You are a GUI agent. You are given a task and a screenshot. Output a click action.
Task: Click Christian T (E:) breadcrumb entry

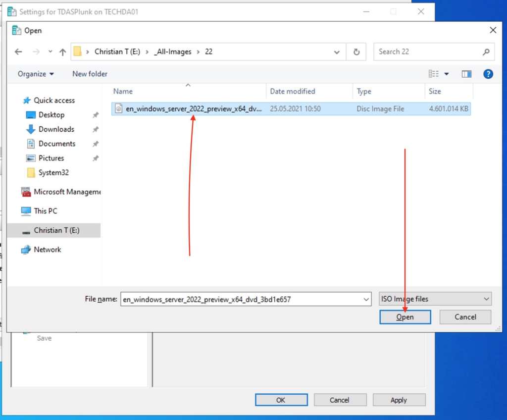[117, 52]
